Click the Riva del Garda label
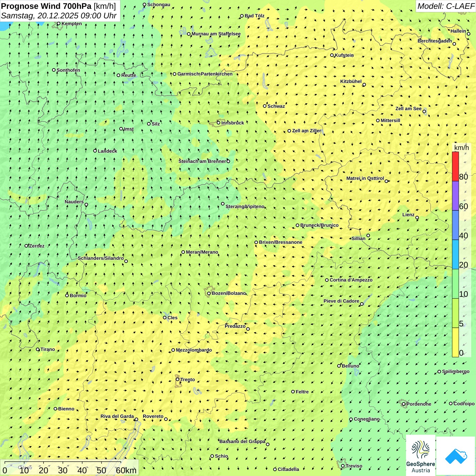 click(117, 416)
